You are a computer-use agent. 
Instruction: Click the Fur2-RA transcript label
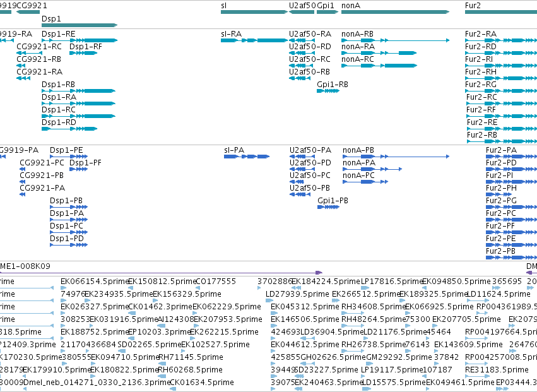coord(481,34)
